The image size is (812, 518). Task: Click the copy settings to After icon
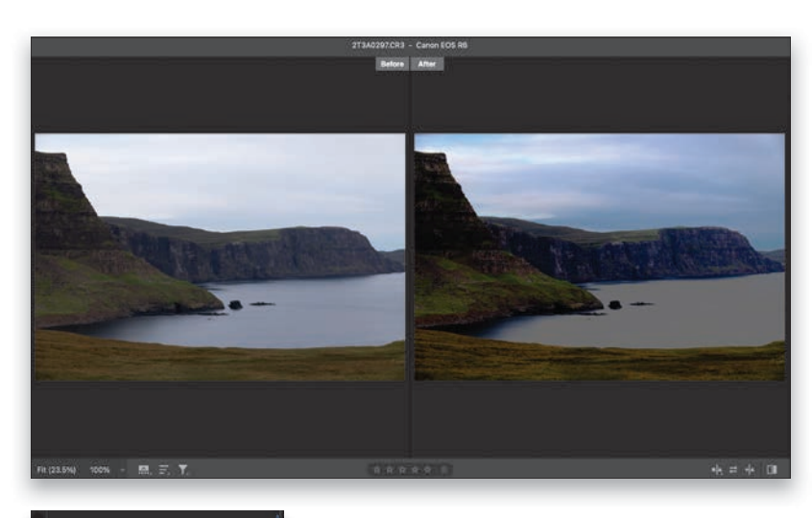click(716, 470)
